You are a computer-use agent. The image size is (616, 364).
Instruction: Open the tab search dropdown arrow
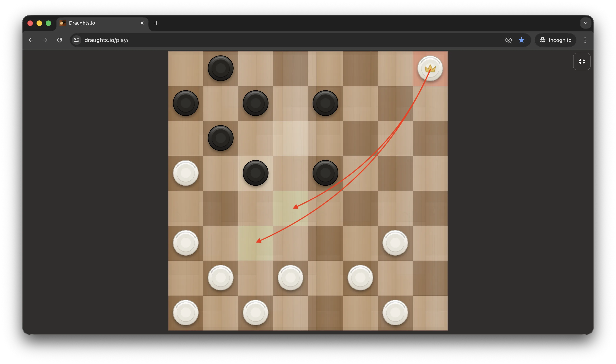coord(586,23)
